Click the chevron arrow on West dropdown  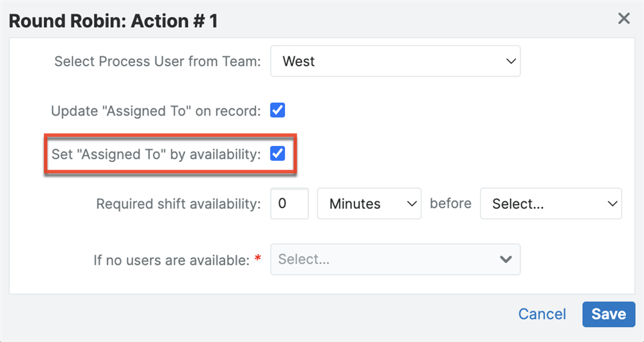tap(511, 62)
